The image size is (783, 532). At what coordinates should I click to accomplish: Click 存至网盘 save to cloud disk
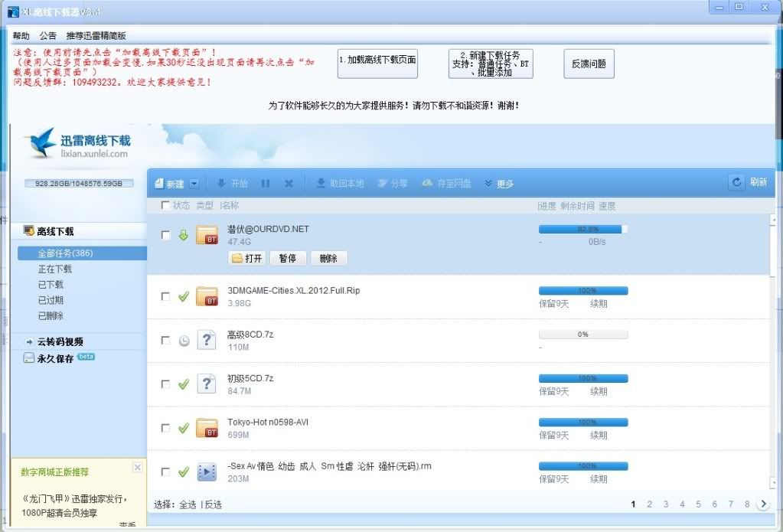pos(446,184)
